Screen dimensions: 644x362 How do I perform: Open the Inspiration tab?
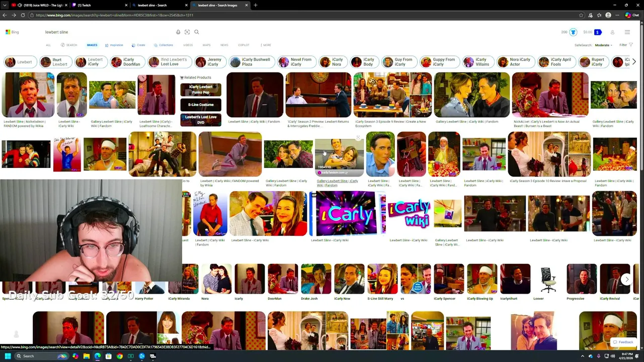tap(114, 45)
